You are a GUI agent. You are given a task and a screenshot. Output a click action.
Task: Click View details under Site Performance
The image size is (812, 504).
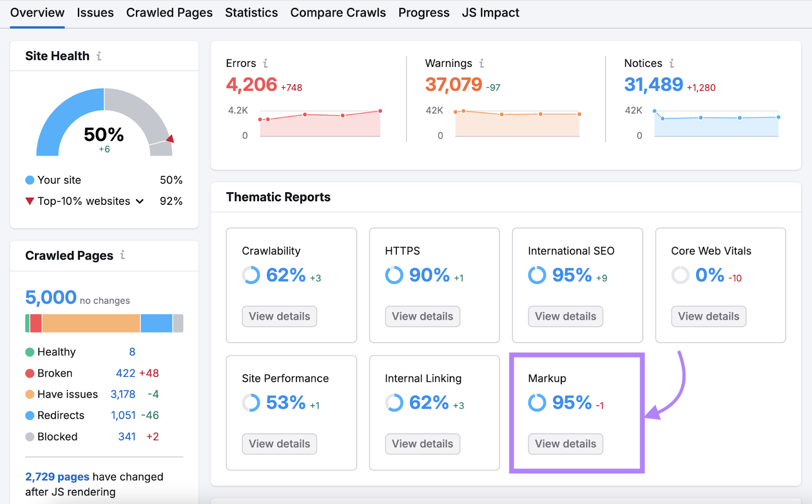point(279,444)
